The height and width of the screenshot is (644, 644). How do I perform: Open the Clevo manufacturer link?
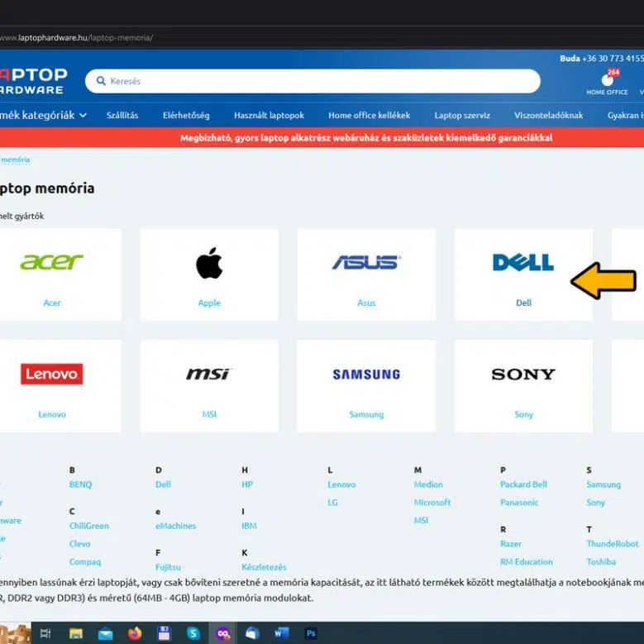click(79, 544)
